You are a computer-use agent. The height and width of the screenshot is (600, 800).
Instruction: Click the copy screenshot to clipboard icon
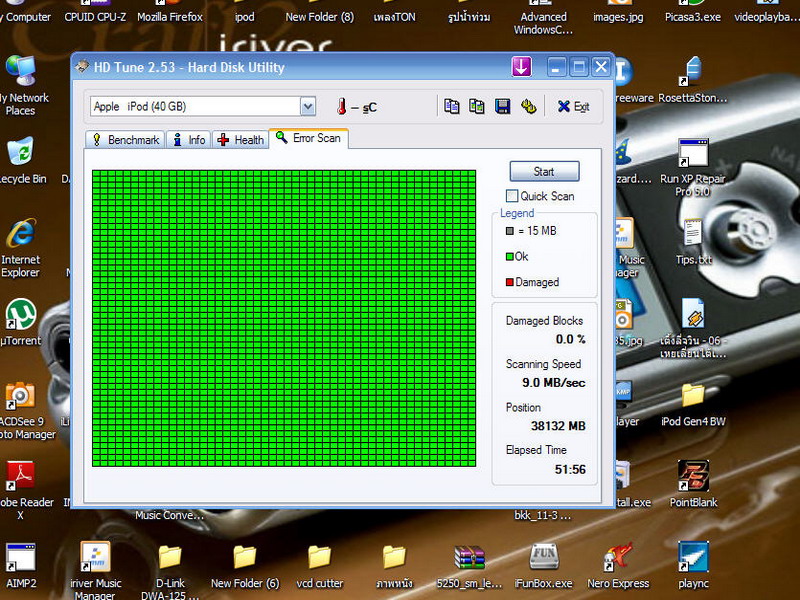477,106
